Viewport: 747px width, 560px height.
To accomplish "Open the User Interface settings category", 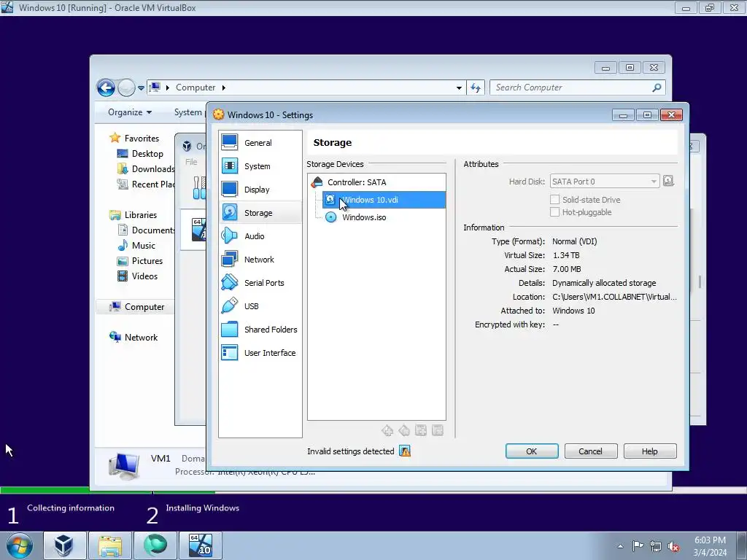I will pyautogui.click(x=260, y=353).
